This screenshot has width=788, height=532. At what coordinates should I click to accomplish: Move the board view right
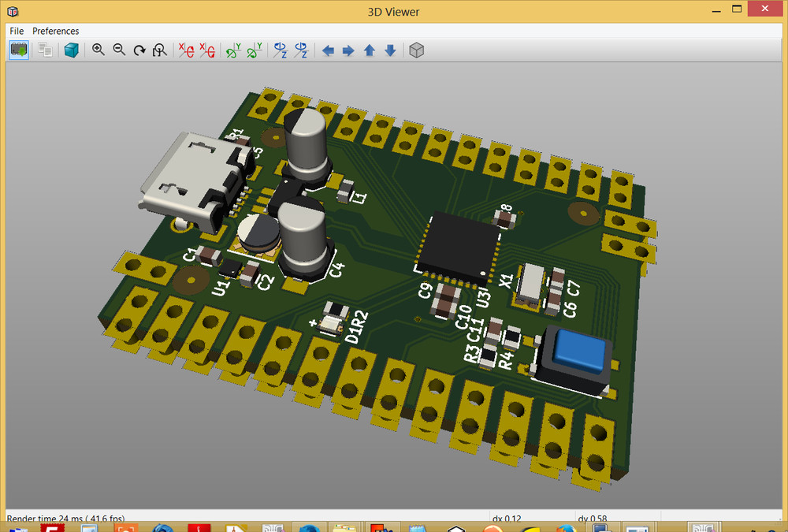tap(348, 50)
